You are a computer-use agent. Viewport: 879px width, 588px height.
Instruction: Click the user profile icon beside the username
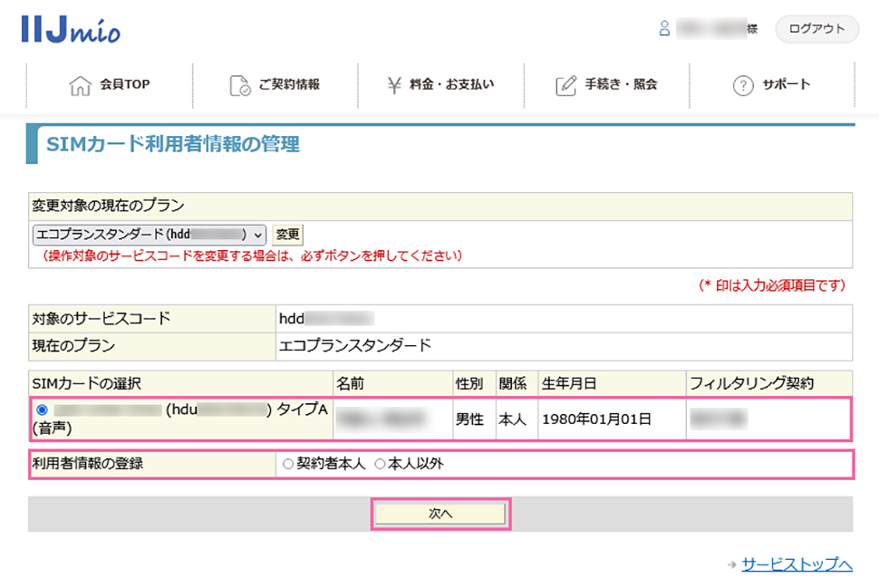point(664,29)
